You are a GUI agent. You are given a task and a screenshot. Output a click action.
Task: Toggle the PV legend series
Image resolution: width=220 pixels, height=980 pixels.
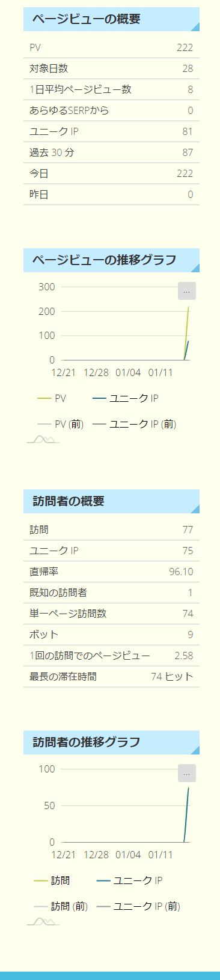click(x=52, y=398)
